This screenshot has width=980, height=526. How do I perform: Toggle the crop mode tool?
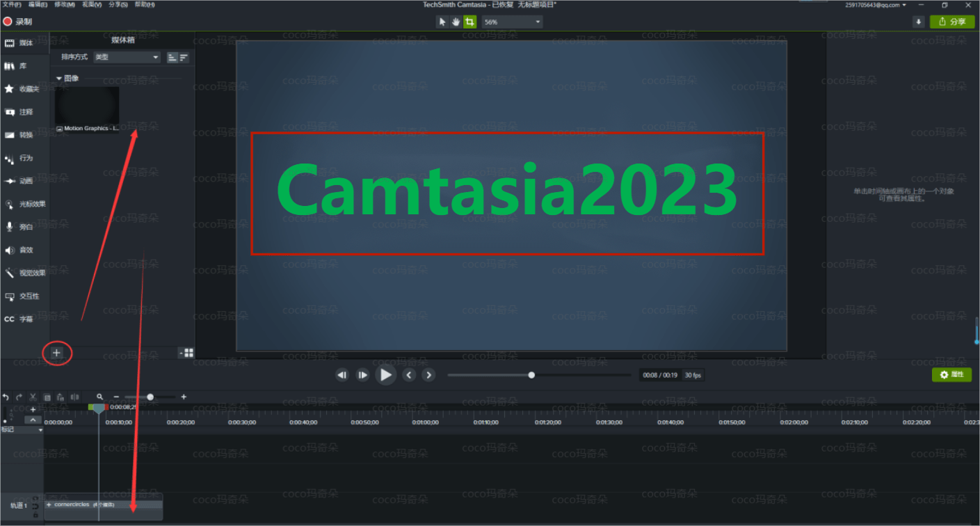[x=470, y=22]
